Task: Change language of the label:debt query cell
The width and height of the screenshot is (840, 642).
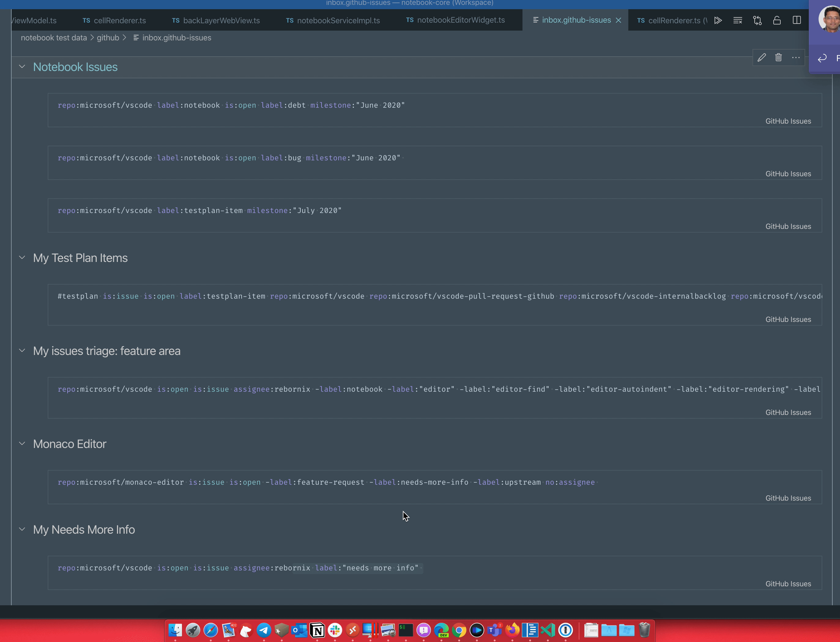Action: coord(788,121)
